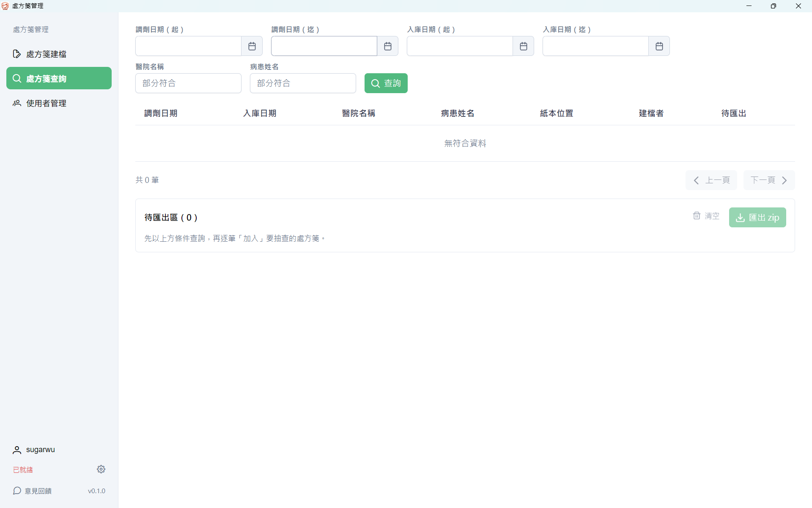812x508 pixels.
Task: Click the 紙本位置 column header
Action: point(557,113)
